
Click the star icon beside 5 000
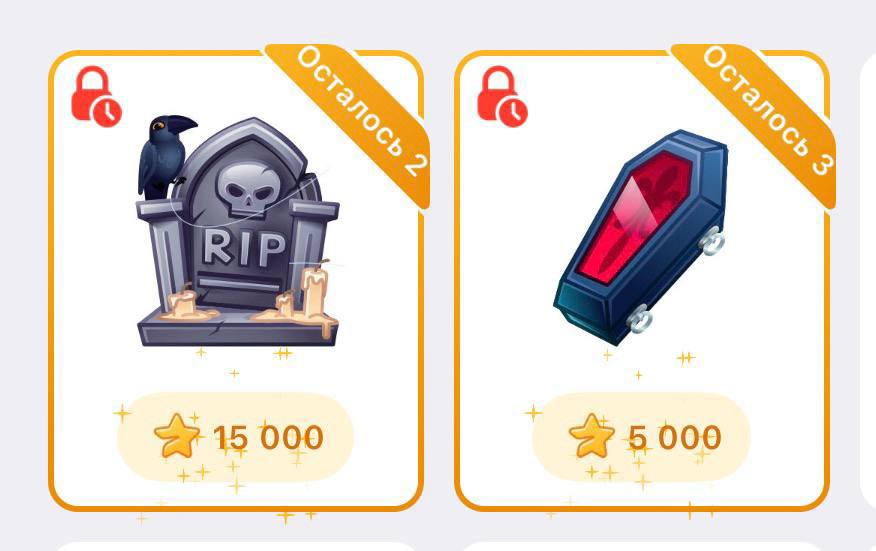coord(592,436)
